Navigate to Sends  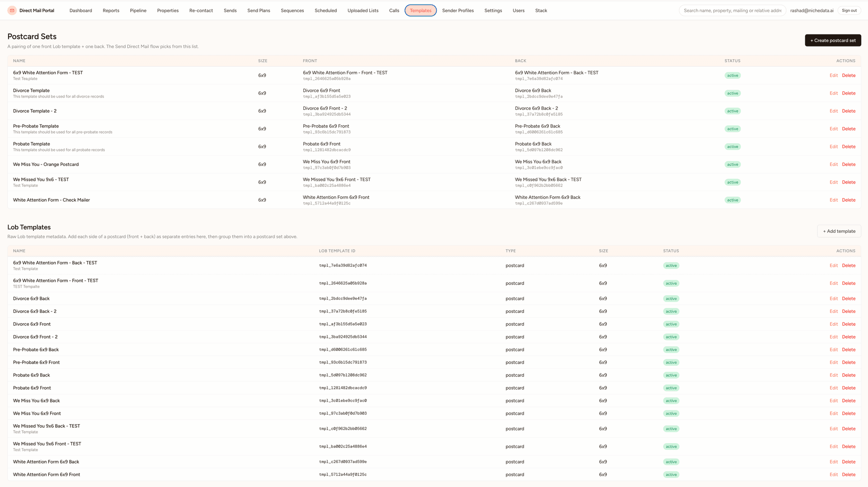tap(230, 10)
